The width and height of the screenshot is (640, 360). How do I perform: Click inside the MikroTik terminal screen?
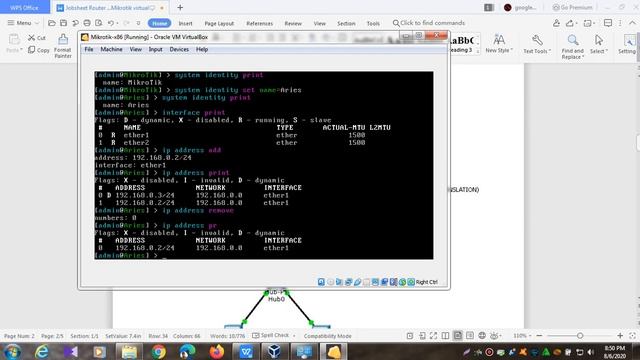point(264,165)
